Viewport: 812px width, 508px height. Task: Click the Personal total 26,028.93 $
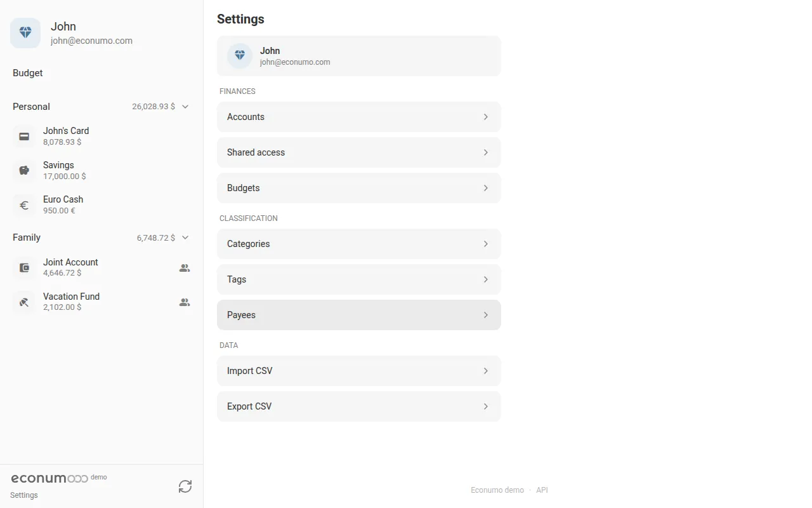(x=154, y=107)
